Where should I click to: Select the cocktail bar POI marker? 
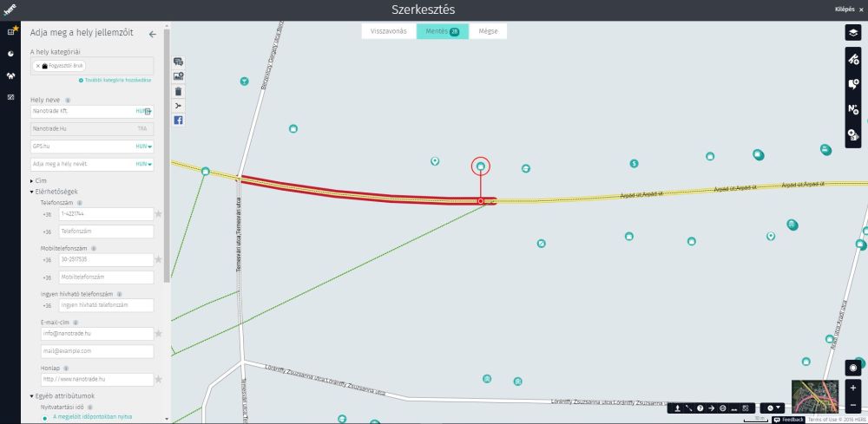pyautogui.click(x=244, y=82)
